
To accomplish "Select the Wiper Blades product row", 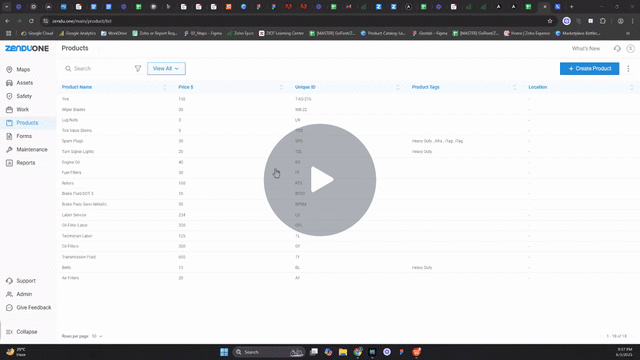I will click(349, 110).
